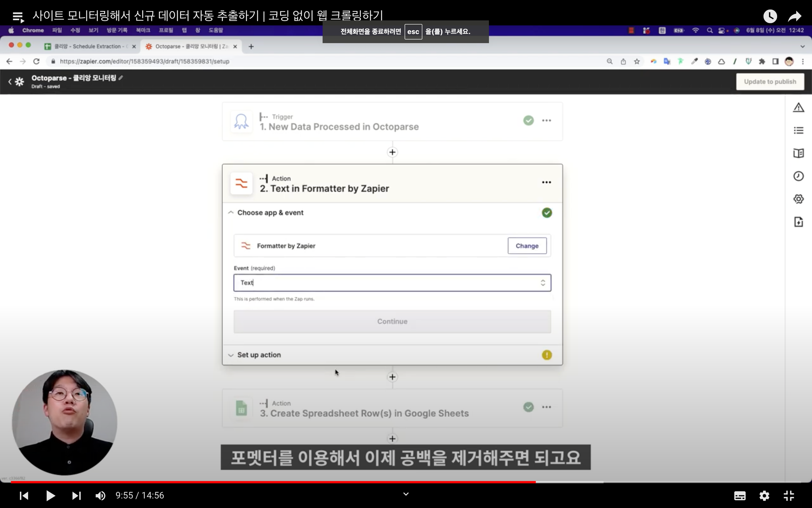Screen dimensions: 812x508
Task: Close the Octoparse Zapier browser tab
Action: (x=235, y=46)
